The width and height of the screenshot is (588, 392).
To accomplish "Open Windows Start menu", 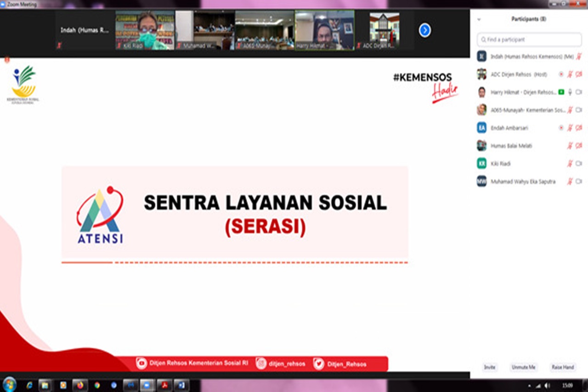I will (x=9, y=385).
